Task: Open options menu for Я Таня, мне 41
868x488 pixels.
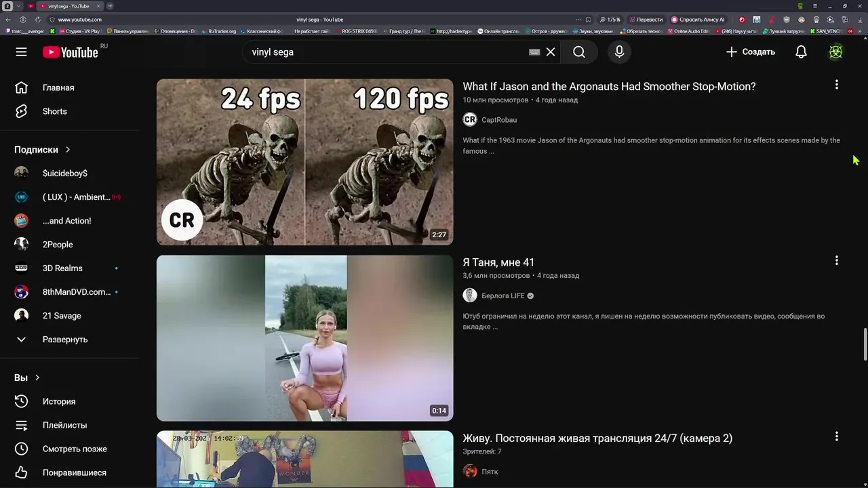Action: click(x=836, y=260)
